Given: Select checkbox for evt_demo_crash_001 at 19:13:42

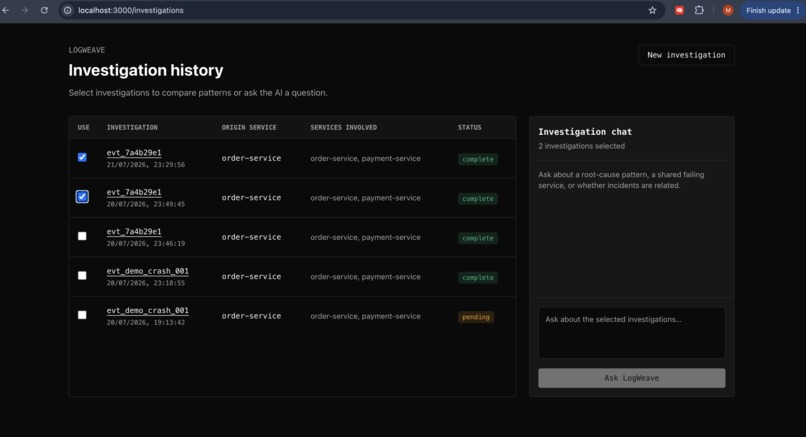Looking at the screenshot, I should point(82,315).
